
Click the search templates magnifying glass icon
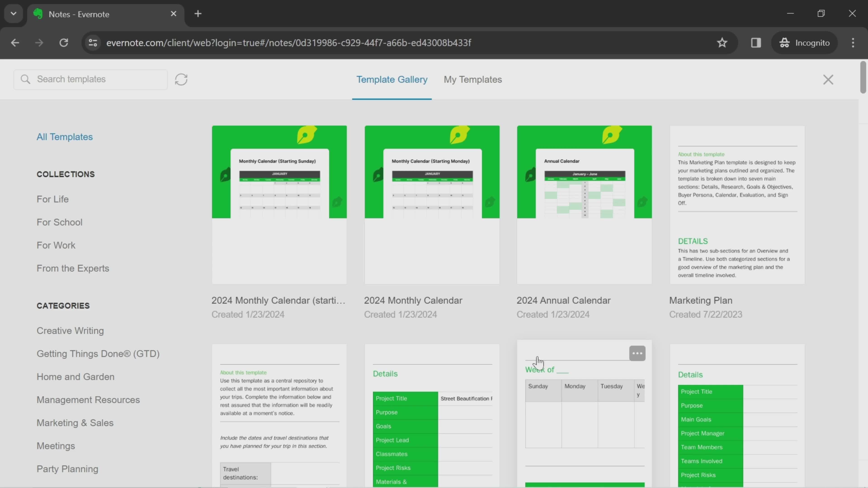(25, 79)
